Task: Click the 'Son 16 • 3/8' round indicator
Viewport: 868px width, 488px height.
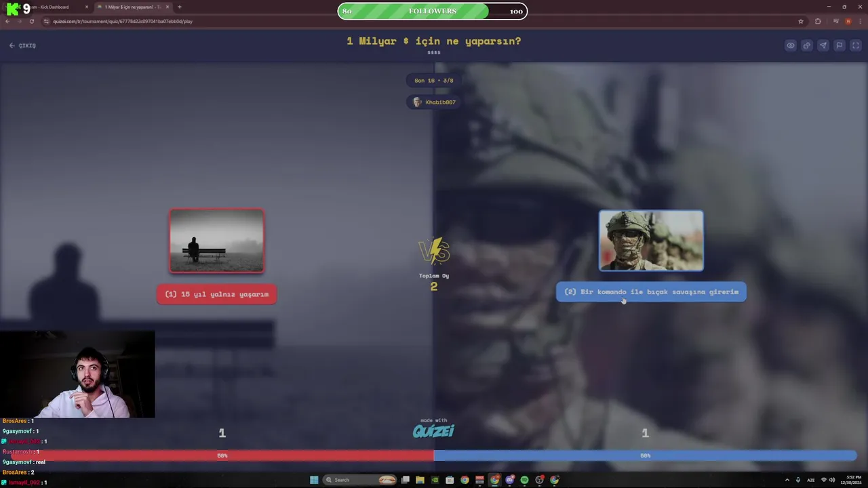Action: [x=434, y=81]
